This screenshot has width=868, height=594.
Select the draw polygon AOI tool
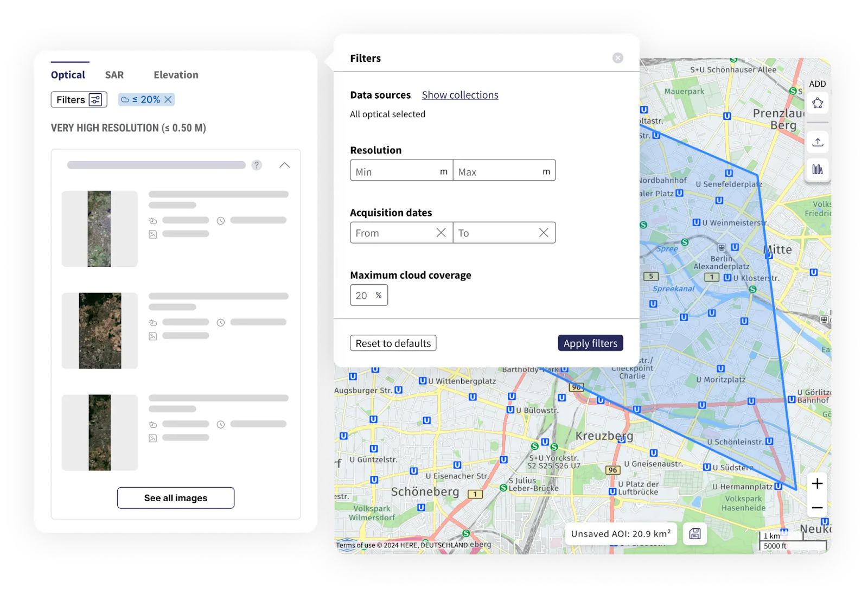pos(818,103)
